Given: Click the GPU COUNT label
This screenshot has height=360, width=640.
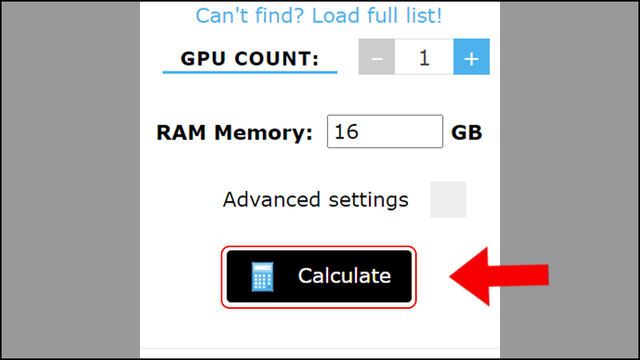Looking at the screenshot, I should tap(250, 59).
